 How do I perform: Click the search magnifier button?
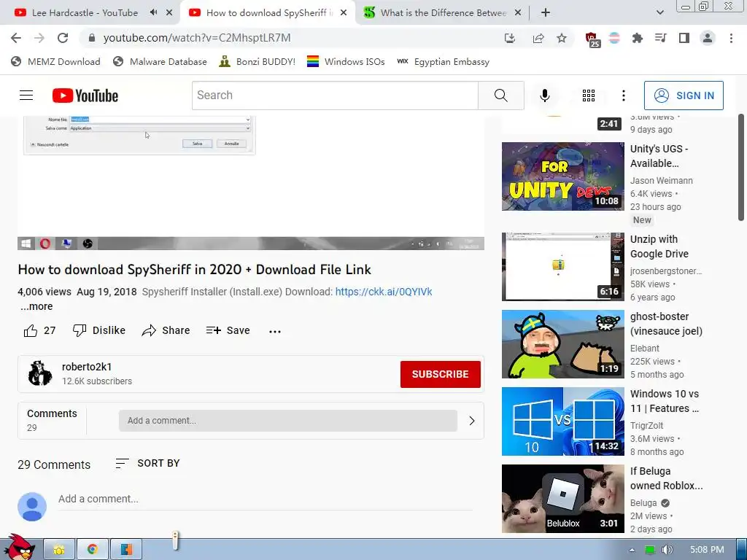(x=500, y=96)
